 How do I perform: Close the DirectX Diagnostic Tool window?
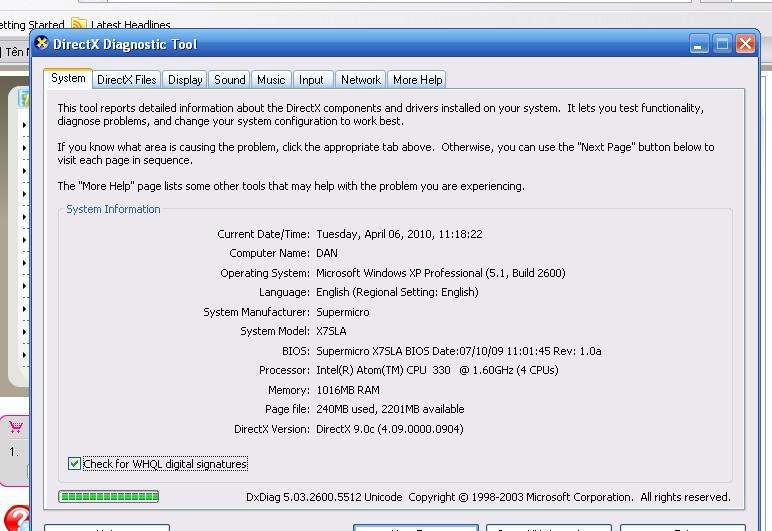click(745, 44)
